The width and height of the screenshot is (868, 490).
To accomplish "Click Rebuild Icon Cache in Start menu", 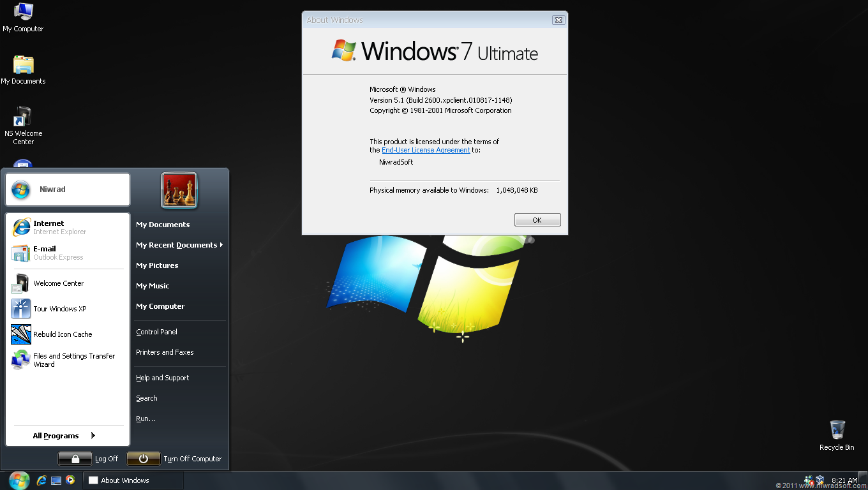I will tap(68, 334).
